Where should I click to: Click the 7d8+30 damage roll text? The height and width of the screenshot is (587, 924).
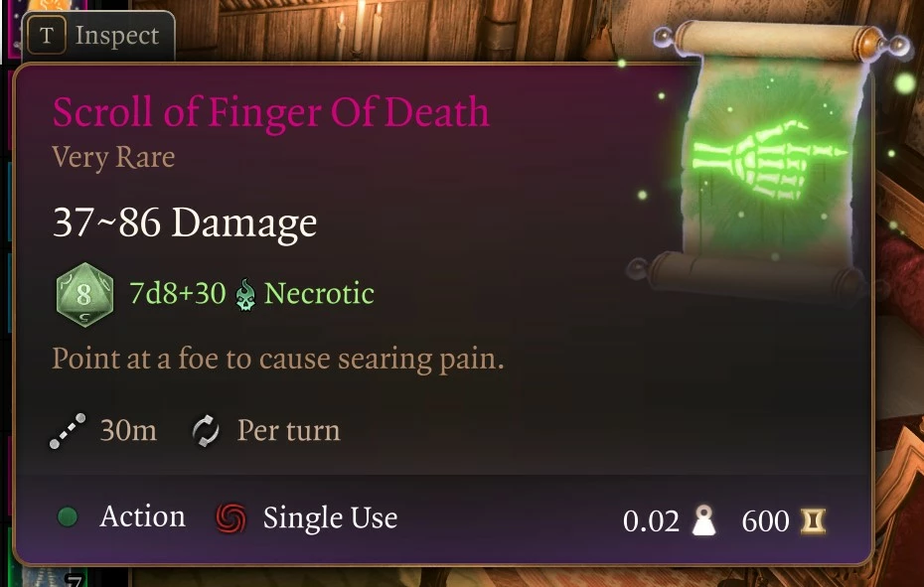pyautogui.click(x=178, y=293)
